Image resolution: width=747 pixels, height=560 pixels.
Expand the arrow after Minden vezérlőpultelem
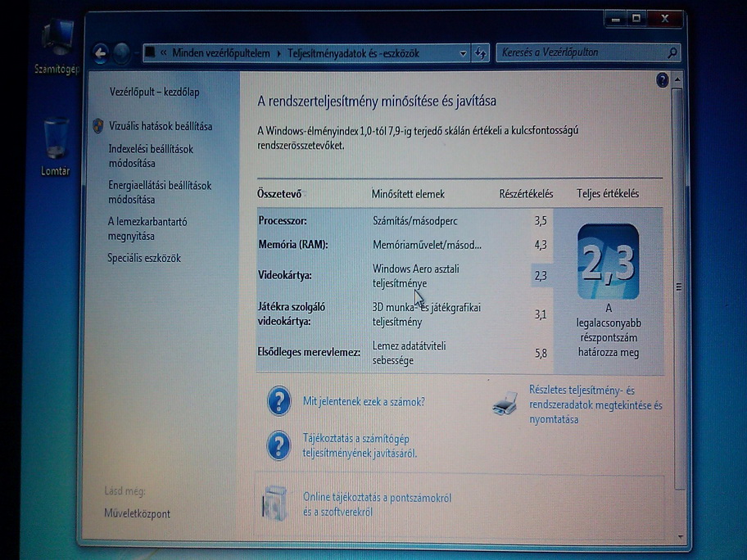[278, 53]
